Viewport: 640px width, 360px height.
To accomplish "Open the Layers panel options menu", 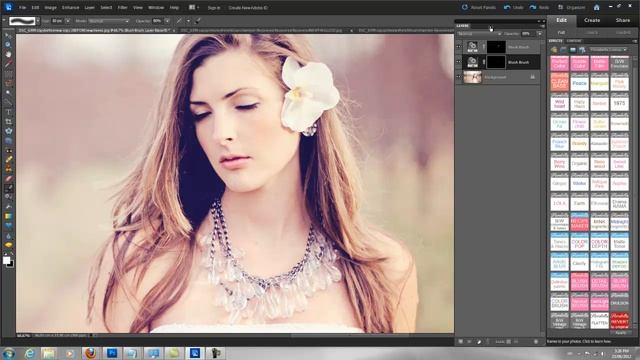I will 542,26.
